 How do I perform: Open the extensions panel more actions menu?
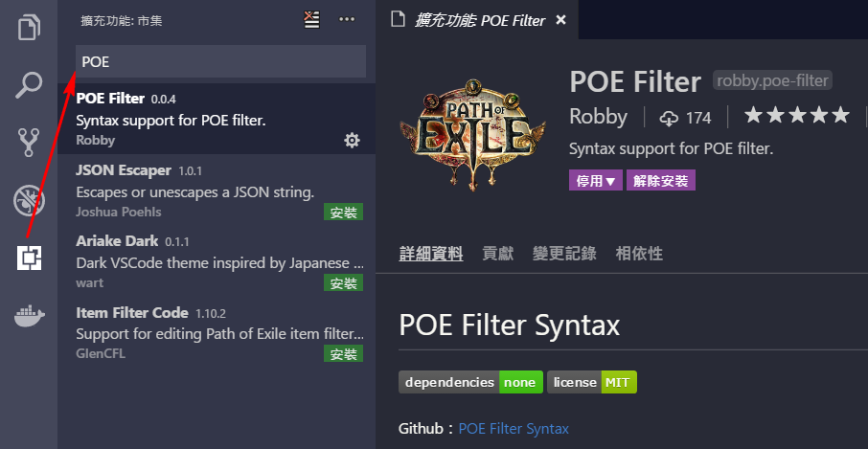point(347,20)
